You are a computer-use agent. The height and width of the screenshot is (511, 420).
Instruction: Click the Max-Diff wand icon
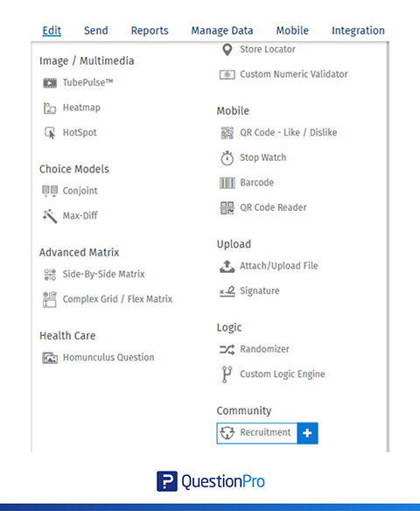tap(50, 216)
